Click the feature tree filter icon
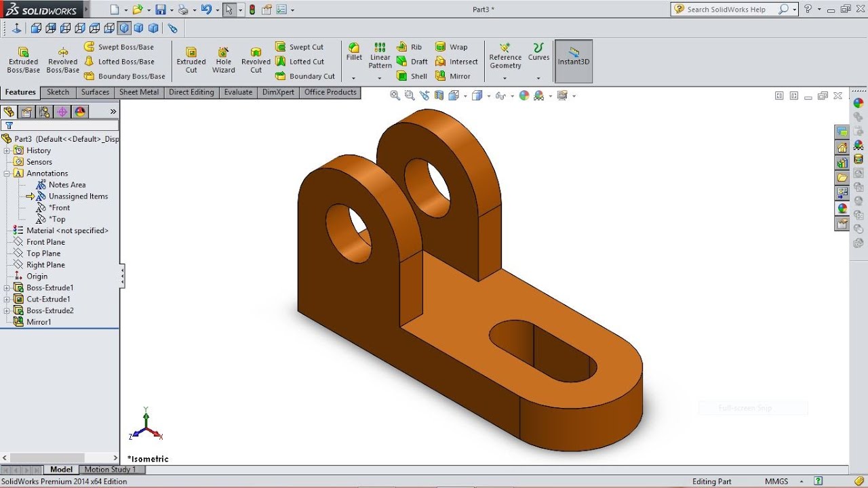868x488 pixels. 9,125
